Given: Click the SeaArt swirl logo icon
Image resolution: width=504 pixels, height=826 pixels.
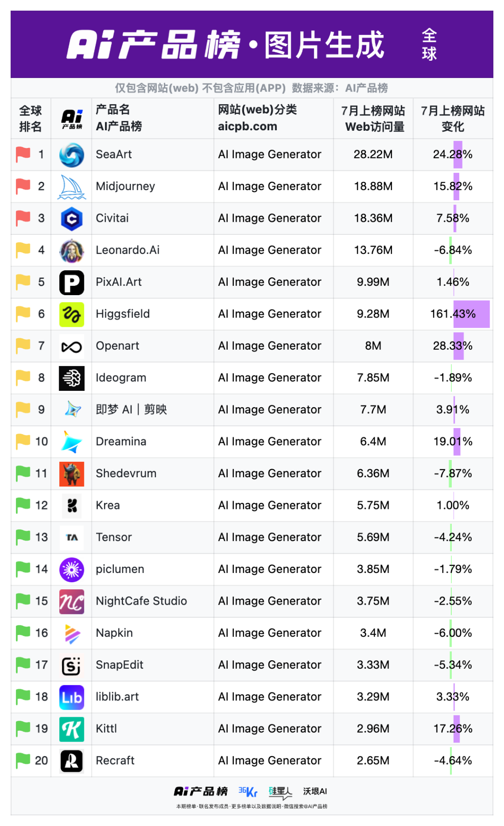Looking at the screenshot, I should 71,155.
